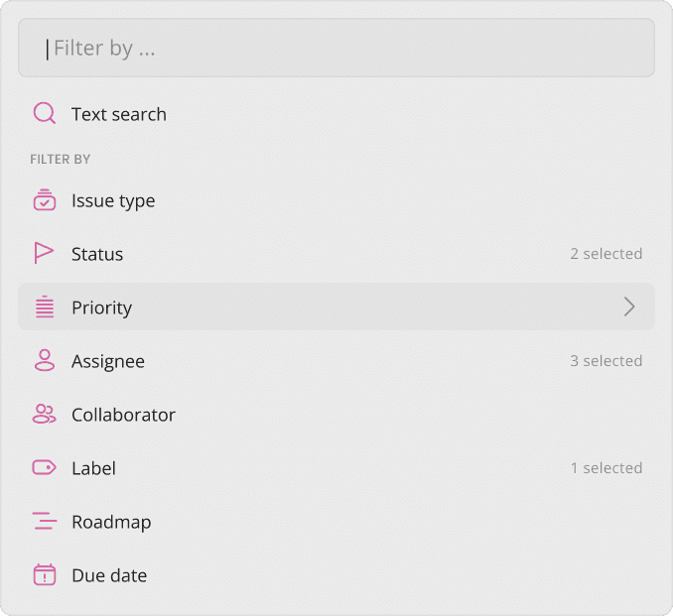
Task: Click the '3 selected' Assignee indicator
Action: point(606,361)
